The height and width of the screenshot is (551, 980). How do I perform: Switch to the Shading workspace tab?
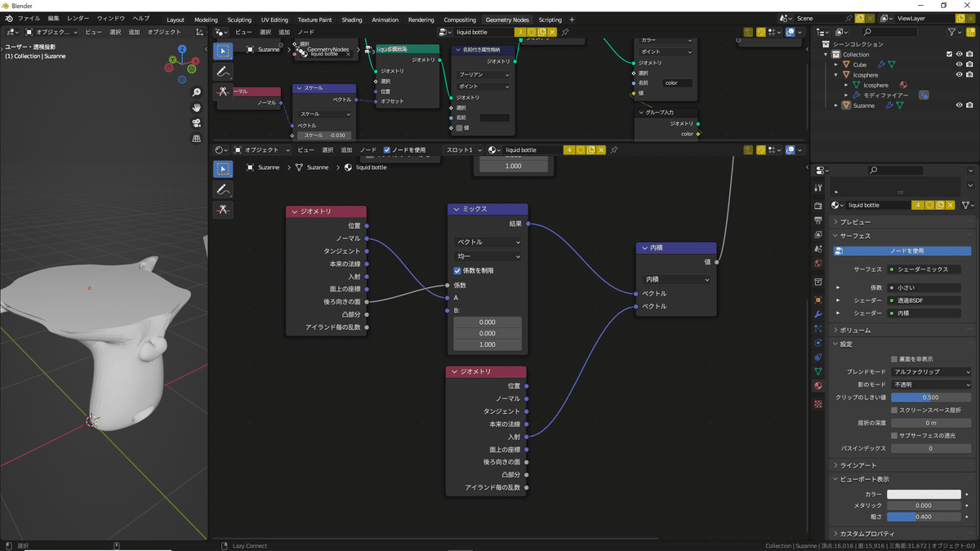point(352,20)
